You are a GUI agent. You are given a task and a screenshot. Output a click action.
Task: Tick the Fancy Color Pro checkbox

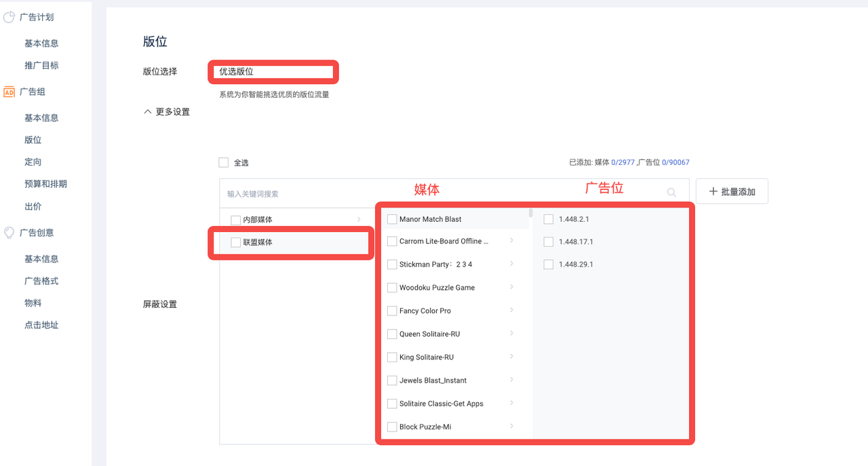[392, 311]
